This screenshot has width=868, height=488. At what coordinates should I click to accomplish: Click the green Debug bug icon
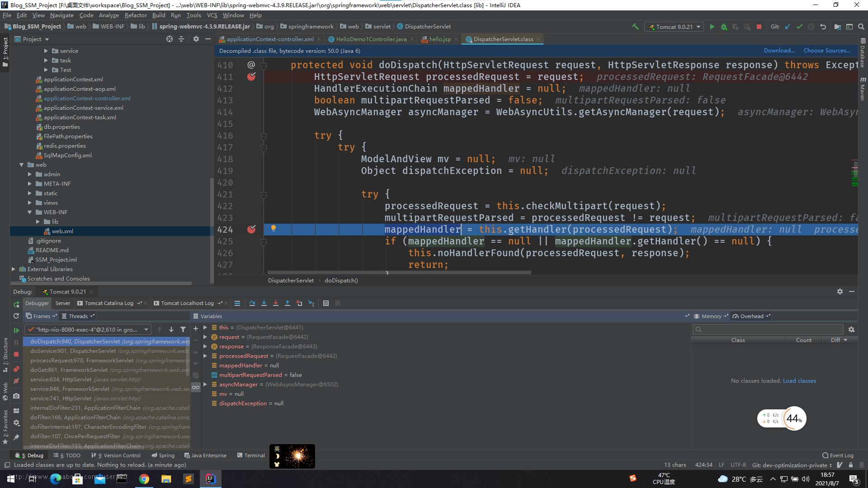724,27
